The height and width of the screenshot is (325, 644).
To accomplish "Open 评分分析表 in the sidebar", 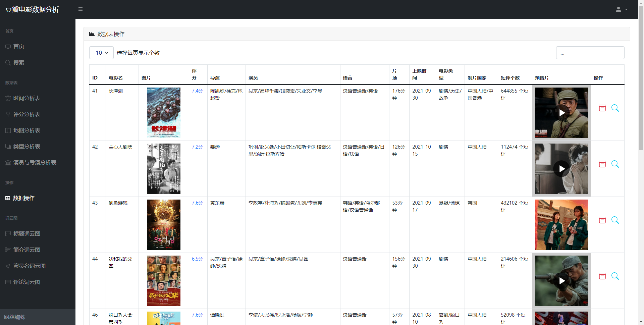I will click(38, 114).
